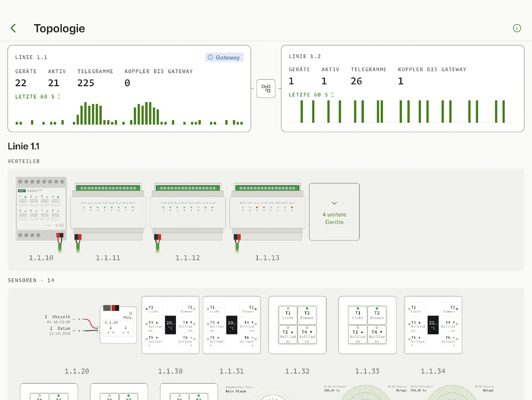Click the Verteiler section header
Viewport: 532px width, 400px height.
pos(24,161)
